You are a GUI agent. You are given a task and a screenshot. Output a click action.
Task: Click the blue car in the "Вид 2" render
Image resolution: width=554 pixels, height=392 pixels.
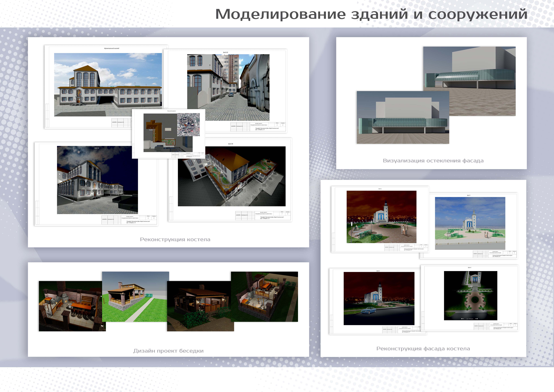tap(369, 310)
